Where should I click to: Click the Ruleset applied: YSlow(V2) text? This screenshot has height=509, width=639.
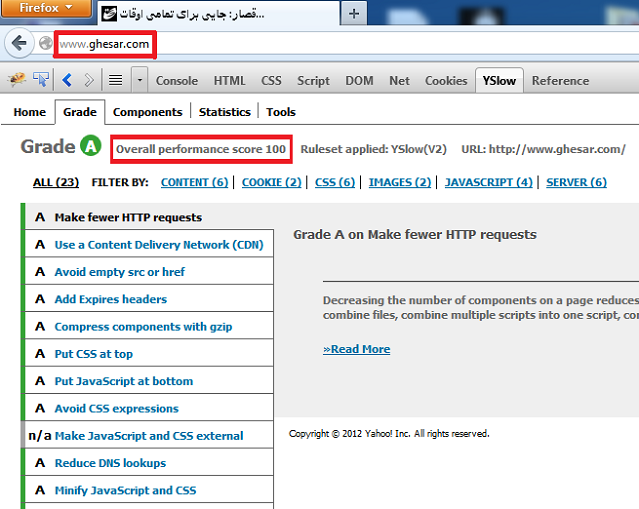[373, 149]
